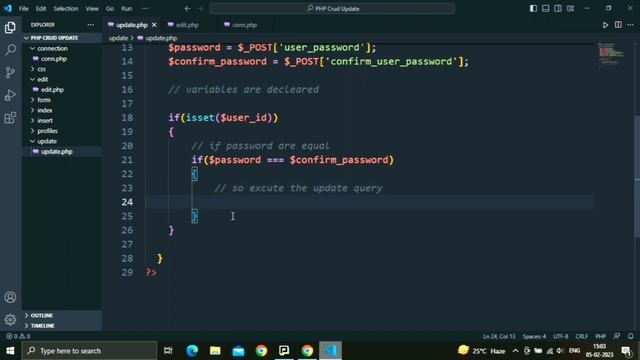Expand the profiles folder

pos(62,131)
